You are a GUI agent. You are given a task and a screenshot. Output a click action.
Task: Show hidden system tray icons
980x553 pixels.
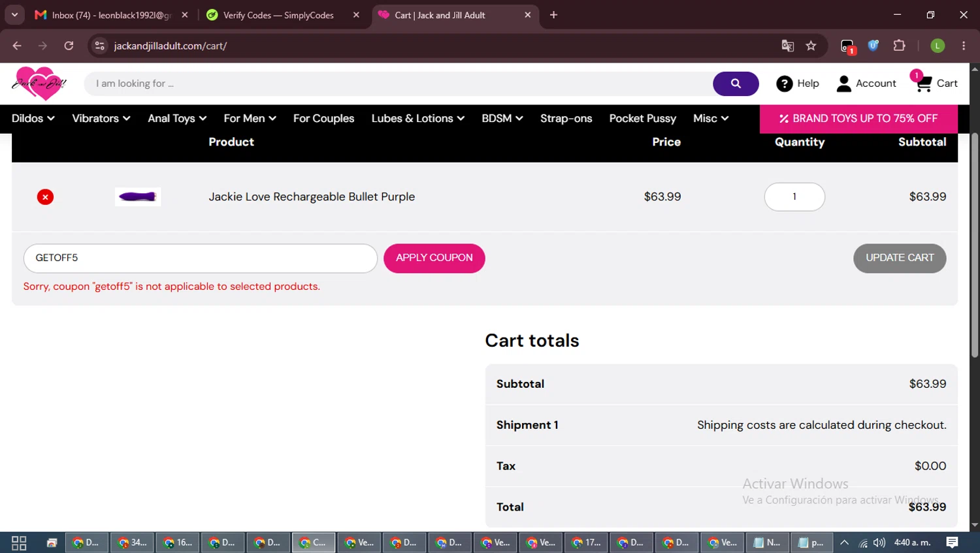pyautogui.click(x=844, y=543)
